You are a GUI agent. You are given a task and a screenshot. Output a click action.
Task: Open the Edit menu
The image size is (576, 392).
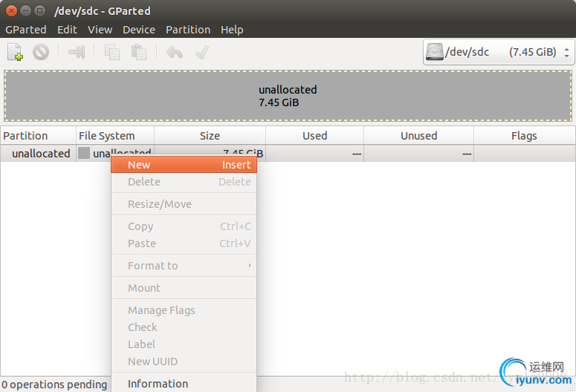pyautogui.click(x=67, y=30)
